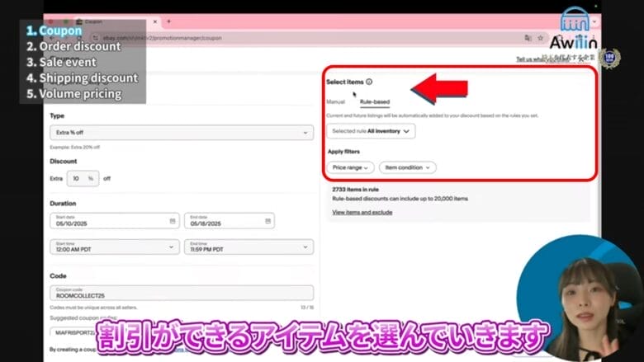644x362 pixels.
Task: Click the info icon beside Select items
Action: (x=369, y=82)
